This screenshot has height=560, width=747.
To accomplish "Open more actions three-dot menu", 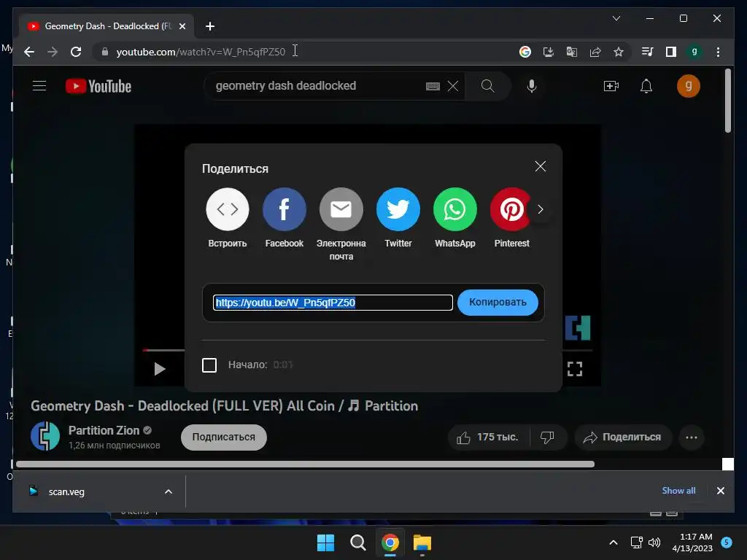I will [692, 437].
